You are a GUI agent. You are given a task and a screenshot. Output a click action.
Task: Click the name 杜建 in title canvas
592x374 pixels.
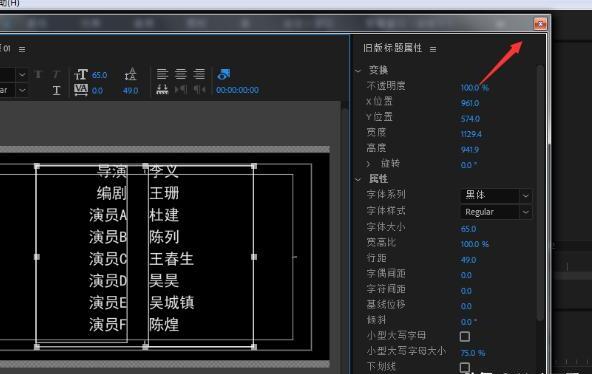pyautogui.click(x=164, y=215)
